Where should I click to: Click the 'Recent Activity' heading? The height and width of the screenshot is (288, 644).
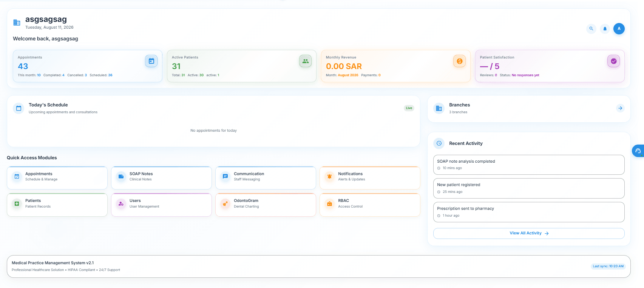click(x=466, y=143)
